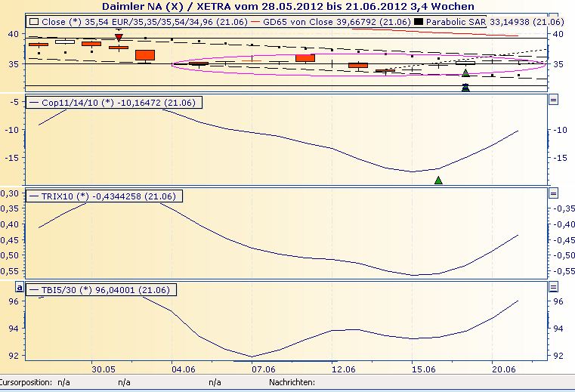Click the left-axis Cop value -15

click(11, 158)
